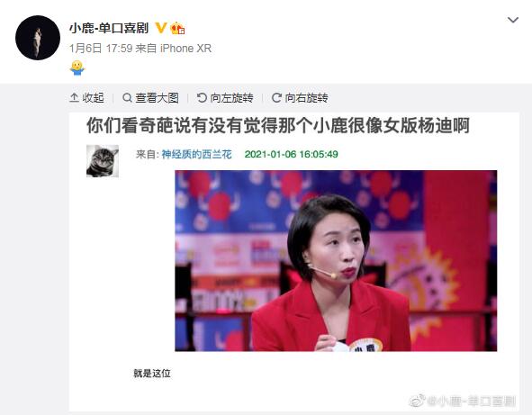The height and width of the screenshot is (415, 532).
Task: Rotate the image right with 向右旋转
Action: pos(300,98)
